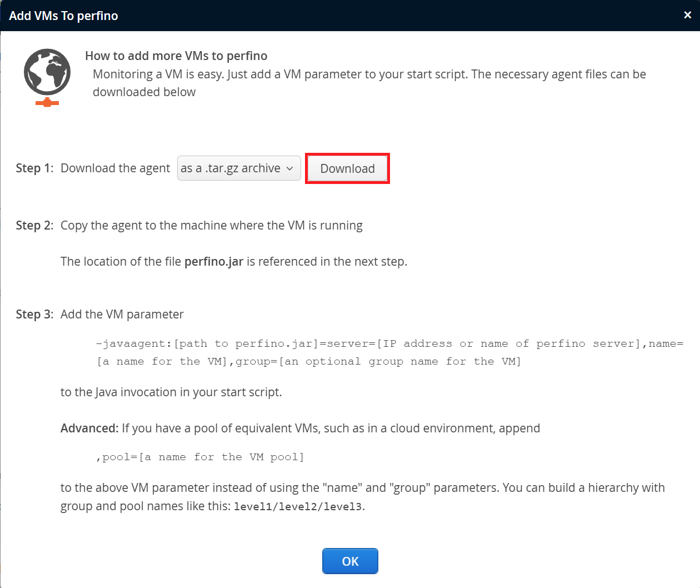The width and height of the screenshot is (700, 588).
Task: Click the bold Advanced label
Action: pos(89,428)
